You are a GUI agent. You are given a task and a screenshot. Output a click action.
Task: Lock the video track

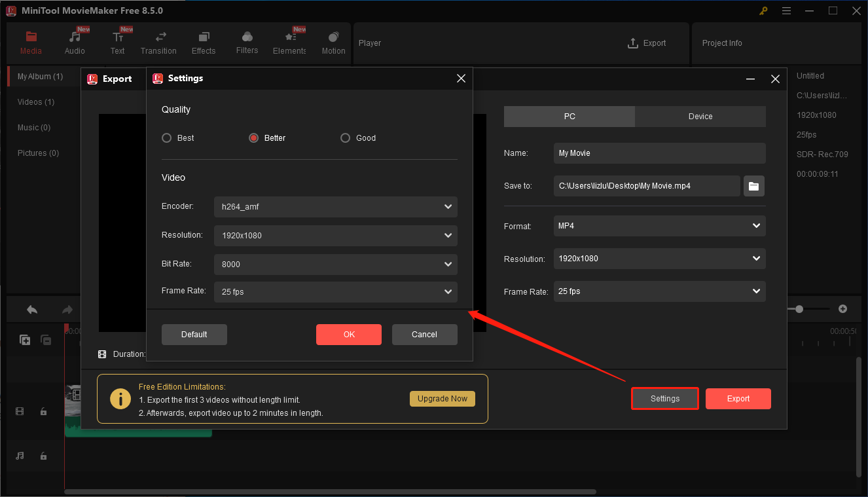coord(43,411)
